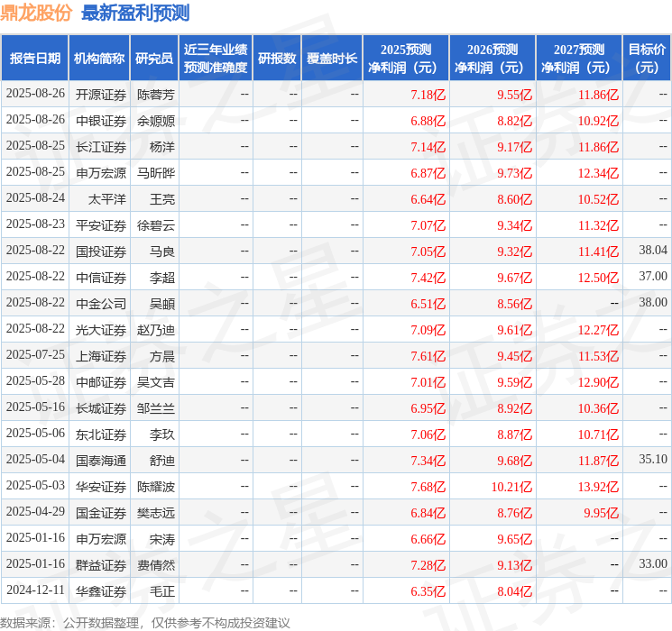The height and width of the screenshot is (631, 672).
Task: Select the 国泰海通 institution cell
Action: 101,461
